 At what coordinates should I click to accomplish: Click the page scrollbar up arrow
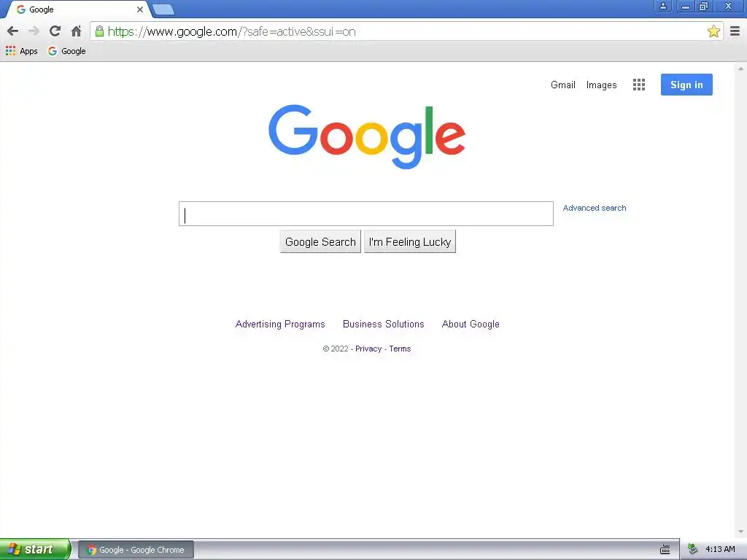coord(740,69)
